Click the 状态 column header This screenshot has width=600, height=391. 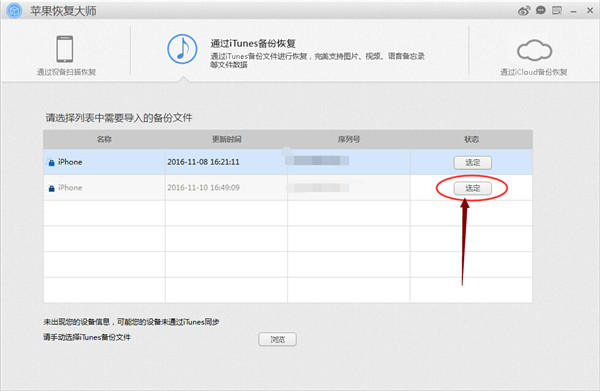point(471,139)
